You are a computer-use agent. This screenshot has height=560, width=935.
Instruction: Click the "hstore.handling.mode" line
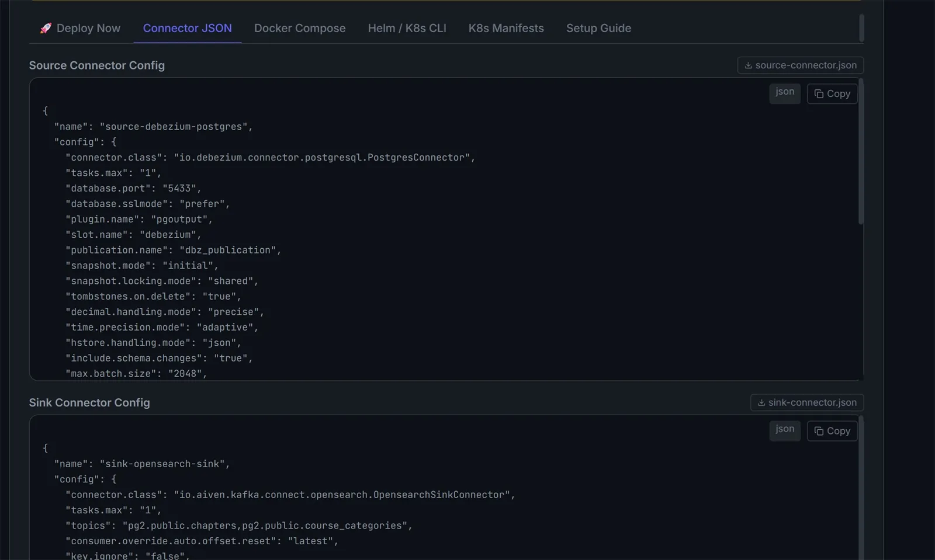(x=153, y=343)
